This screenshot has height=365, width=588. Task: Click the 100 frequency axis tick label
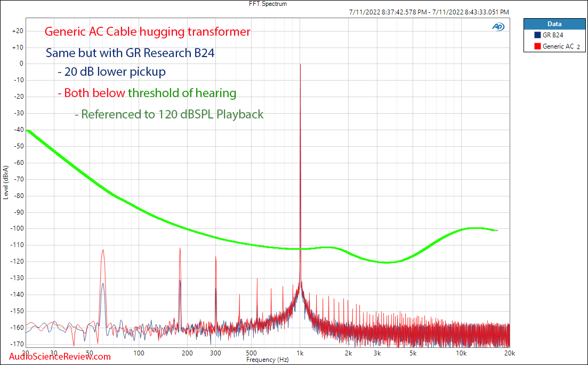pyautogui.click(x=139, y=353)
